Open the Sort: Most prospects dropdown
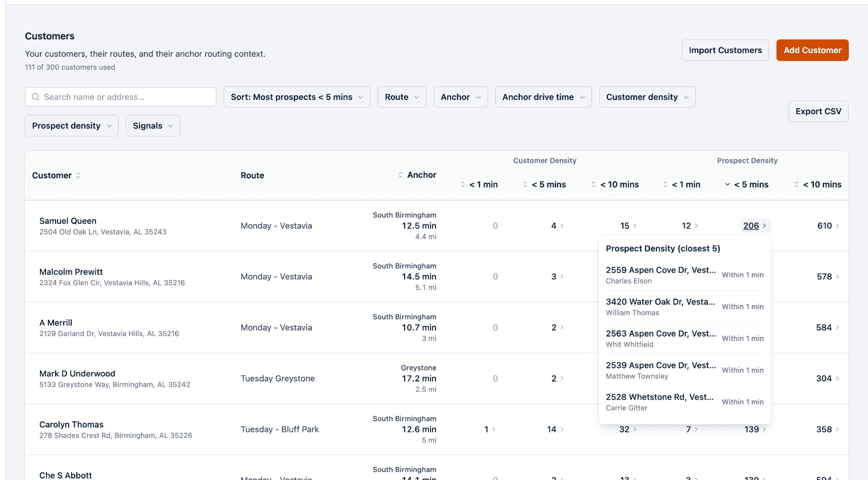The image size is (868, 480). point(297,97)
